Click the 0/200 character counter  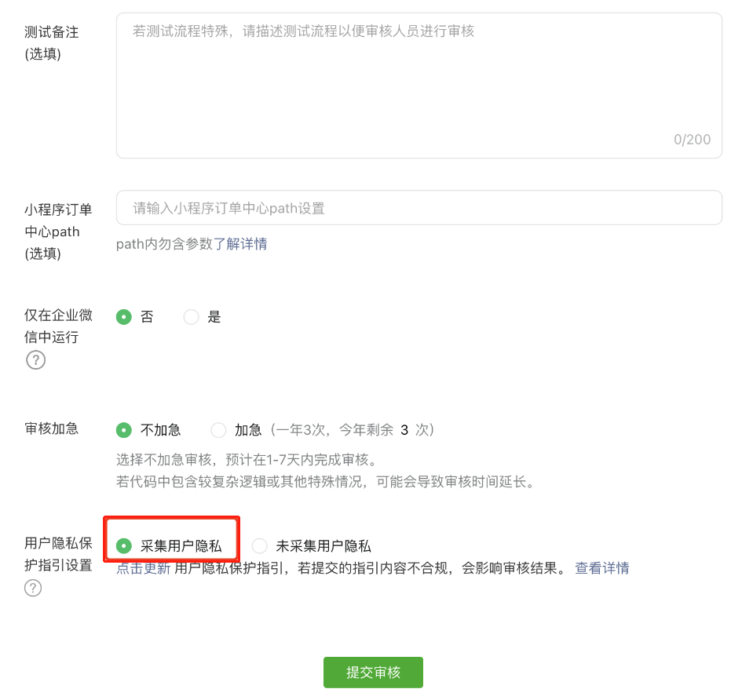[x=694, y=139]
